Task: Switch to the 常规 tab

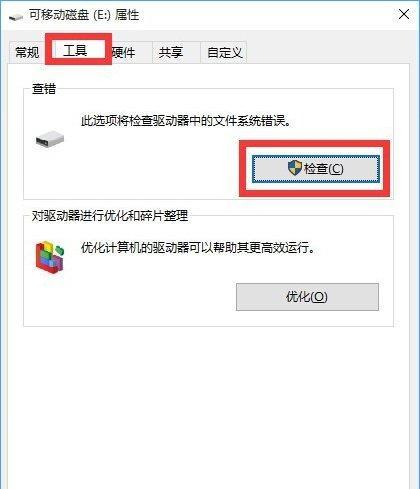Action: [x=27, y=52]
